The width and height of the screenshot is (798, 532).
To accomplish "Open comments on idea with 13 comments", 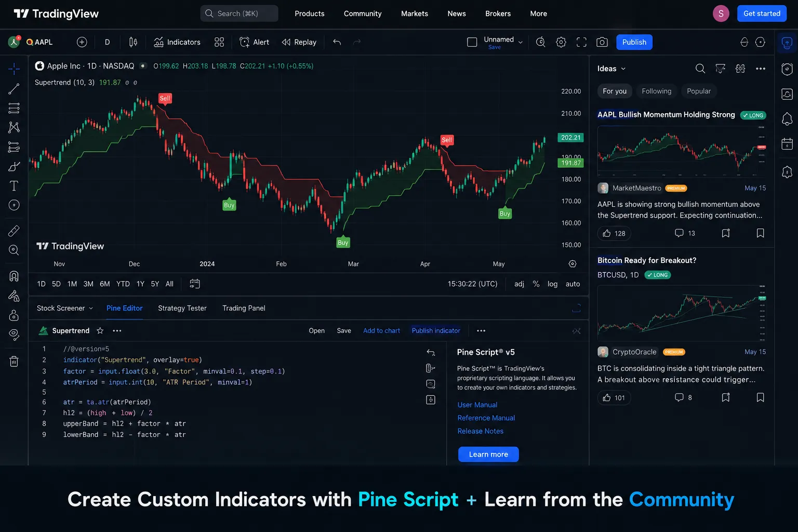I will (x=685, y=233).
